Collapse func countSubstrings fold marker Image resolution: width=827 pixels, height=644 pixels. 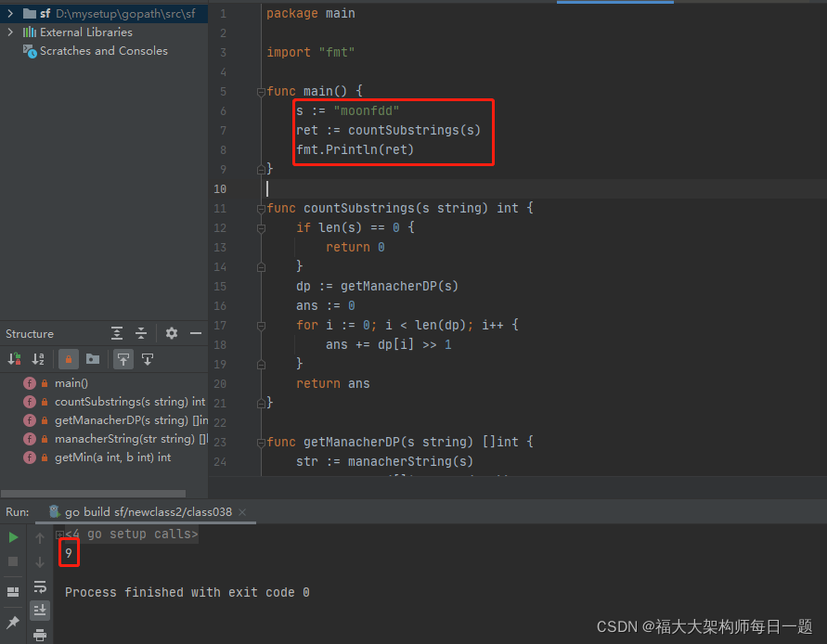(261, 209)
